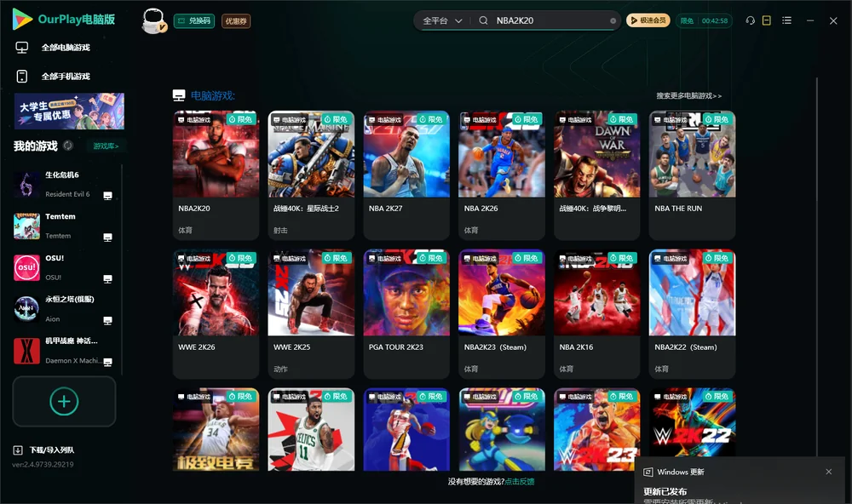Viewport: 852px width, 504px height.
Task: Open the 兑换码 redeem code button
Action: 194,21
